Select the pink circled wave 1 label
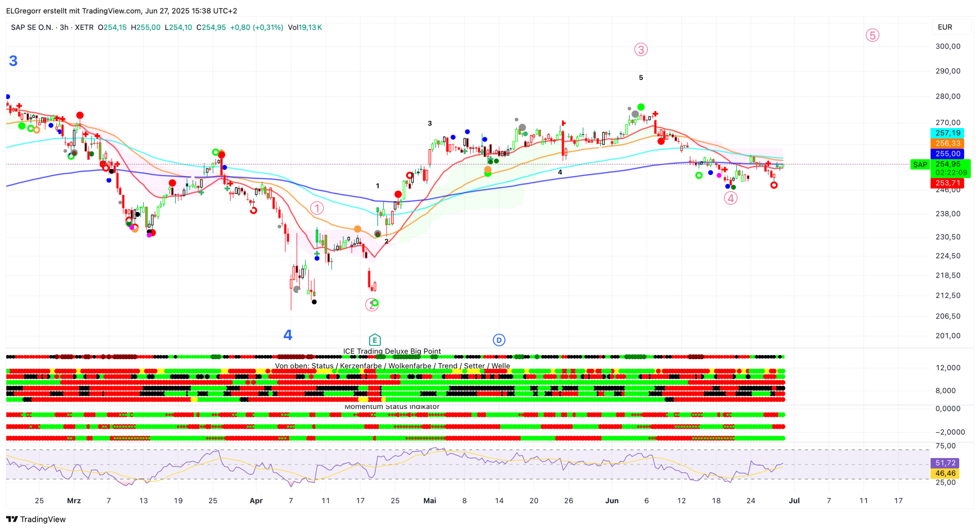The width and height of the screenshot is (980, 530). point(317,208)
